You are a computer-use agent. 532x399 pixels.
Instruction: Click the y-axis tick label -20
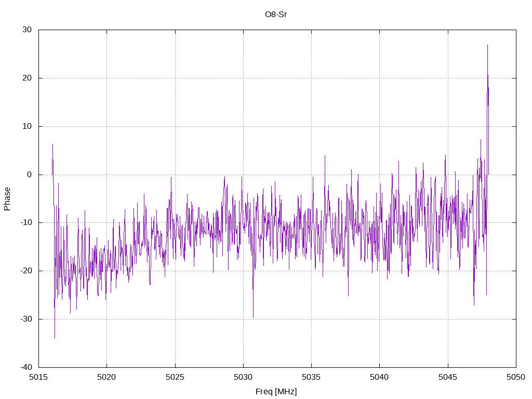(x=26, y=271)
